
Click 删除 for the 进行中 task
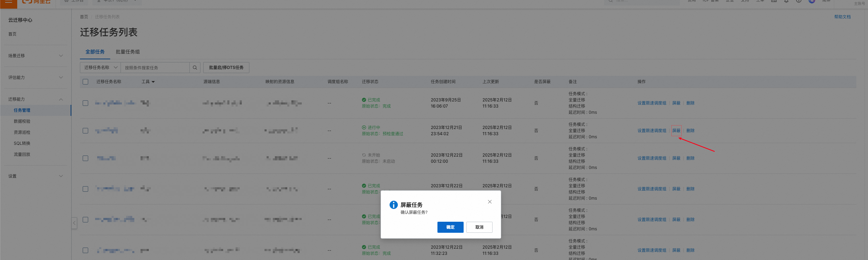click(690, 131)
